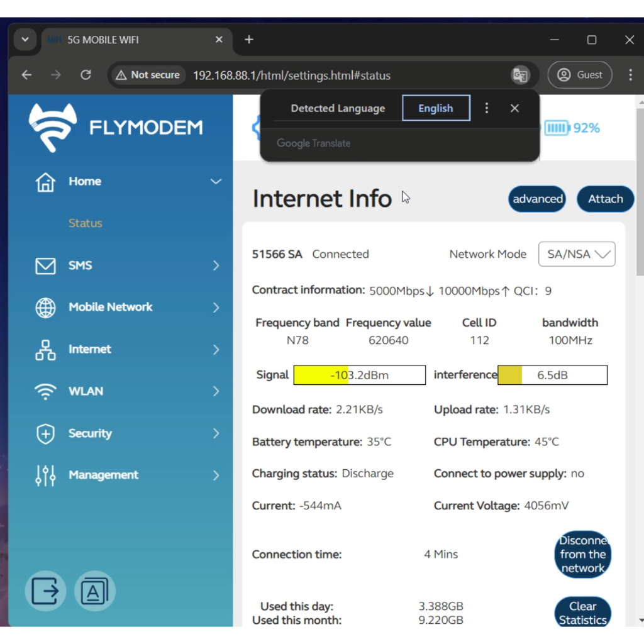Image resolution: width=644 pixels, height=644 pixels.
Task: Select the Status submenu item
Action: (x=86, y=223)
